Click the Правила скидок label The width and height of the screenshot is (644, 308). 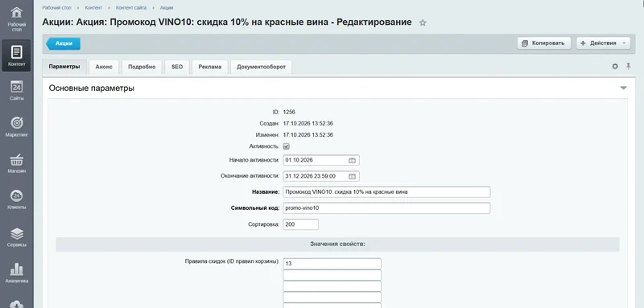(233, 261)
